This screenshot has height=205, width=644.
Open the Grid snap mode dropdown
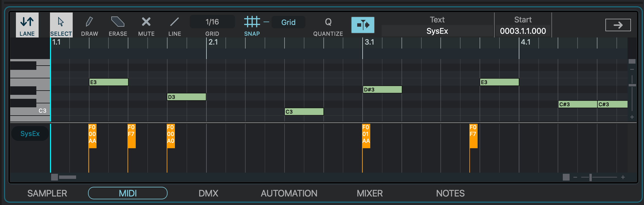point(288,22)
